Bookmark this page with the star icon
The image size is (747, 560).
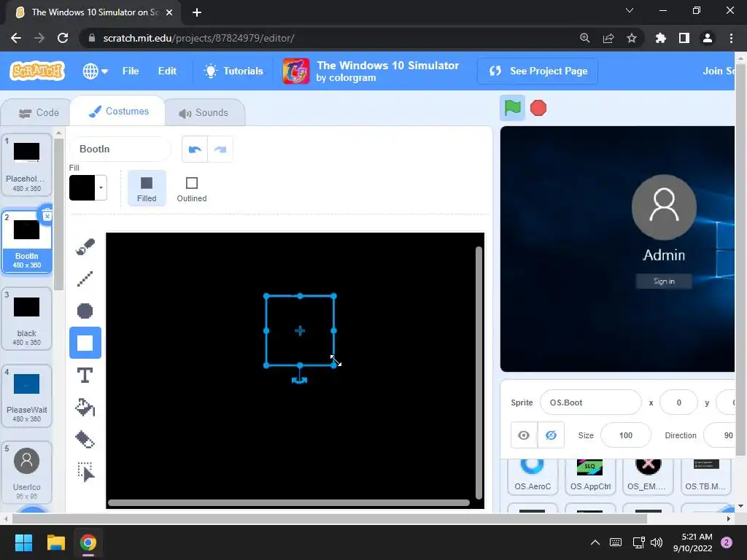coord(632,38)
